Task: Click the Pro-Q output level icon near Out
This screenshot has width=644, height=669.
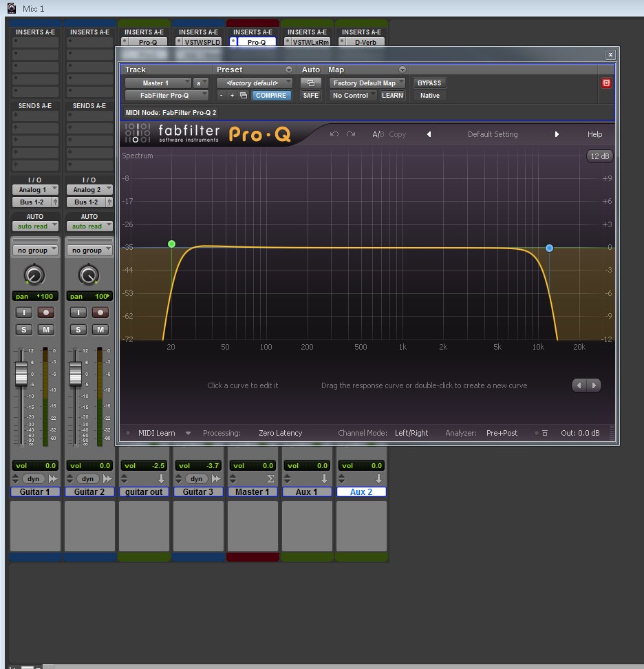Action: pyautogui.click(x=545, y=433)
